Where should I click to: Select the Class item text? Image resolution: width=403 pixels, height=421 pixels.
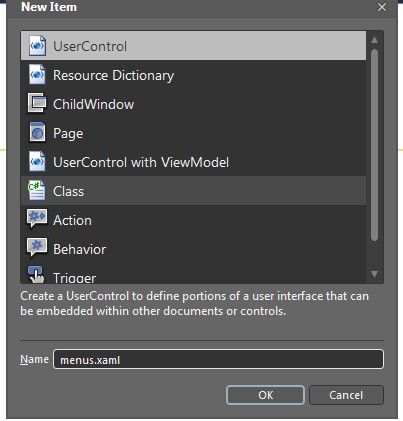coord(69,191)
